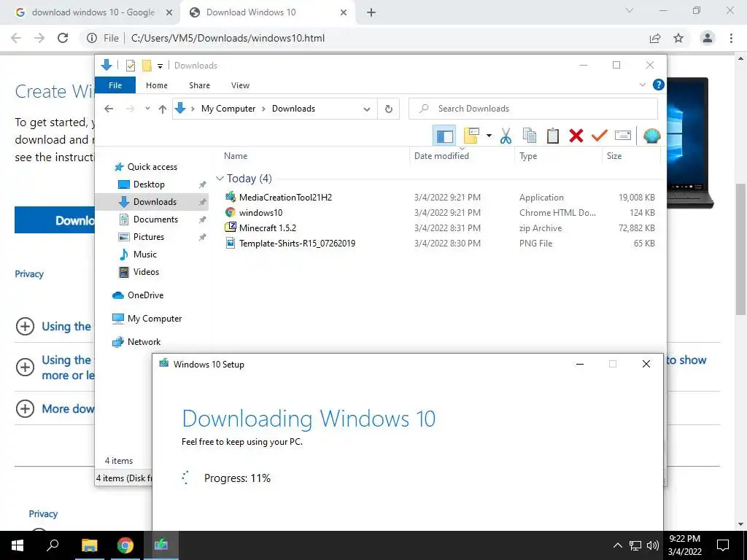Click the Explorer up-one-level arrow

tap(163, 109)
